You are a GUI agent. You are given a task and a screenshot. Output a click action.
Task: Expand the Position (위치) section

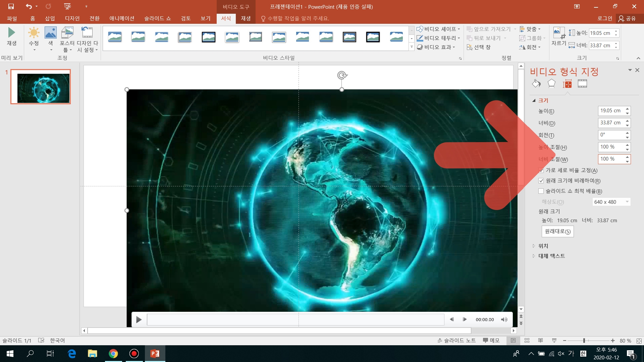pos(543,246)
